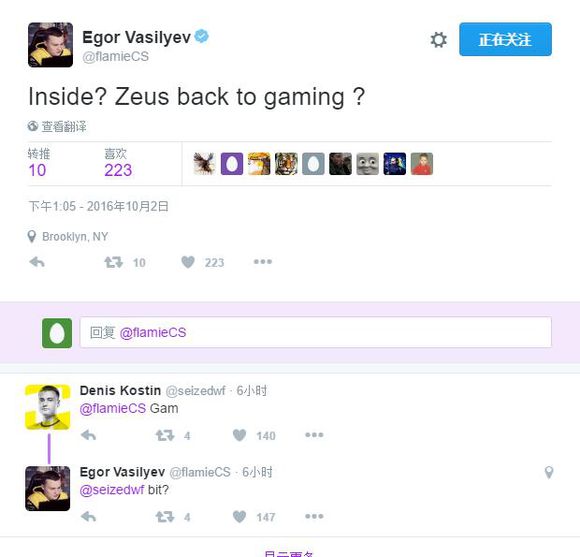Viewport: 580px width, 557px height.
Task: Open more options on main tweet
Action: [263, 262]
